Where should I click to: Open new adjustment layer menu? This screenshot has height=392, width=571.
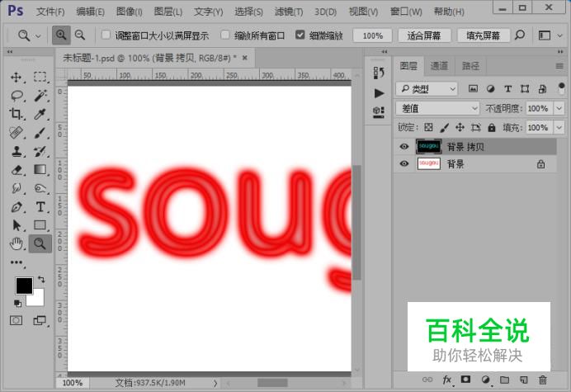tap(486, 380)
